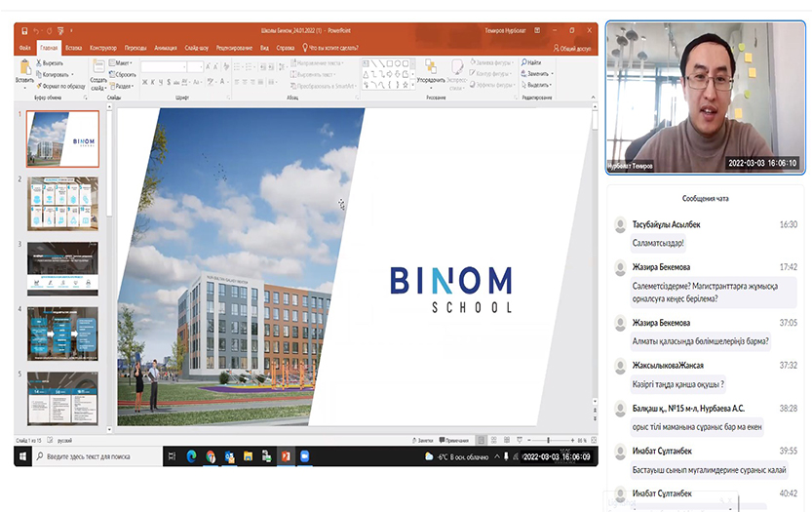Click the Format Painter (Формат по образцу) icon
812x512 pixels.
pyautogui.click(x=39, y=86)
